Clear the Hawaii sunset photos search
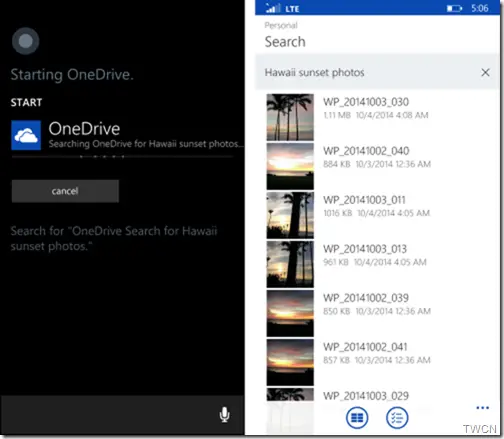Viewport: 504px width, 439px height. tap(485, 72)
